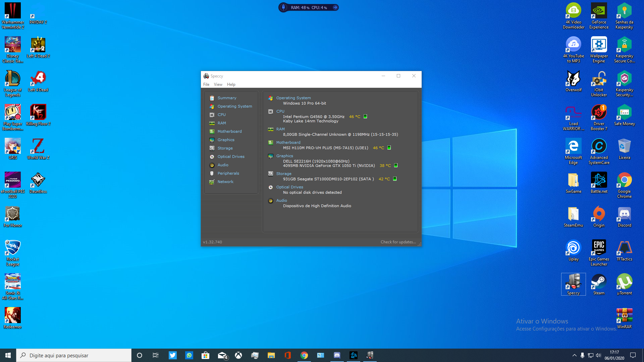Open Xbox app from the taskbar
Viewport: 644px width, 362px height.
point(238,355)
